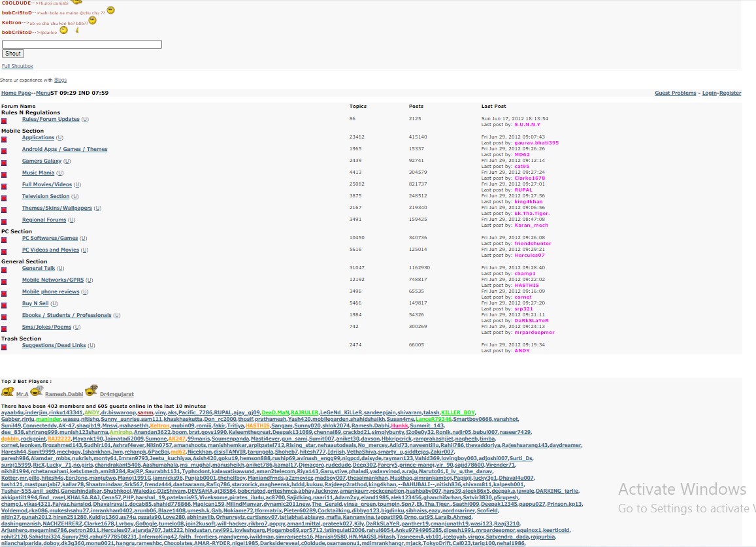Open the Menu link
This screenshot has height=547, width=756.
point(43,93)
